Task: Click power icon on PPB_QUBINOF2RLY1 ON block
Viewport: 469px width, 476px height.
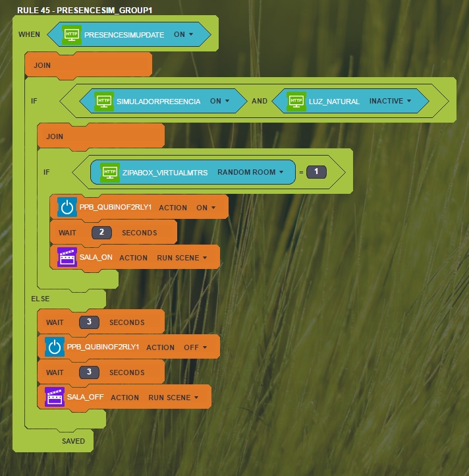Action: click(x=67, y=207)
